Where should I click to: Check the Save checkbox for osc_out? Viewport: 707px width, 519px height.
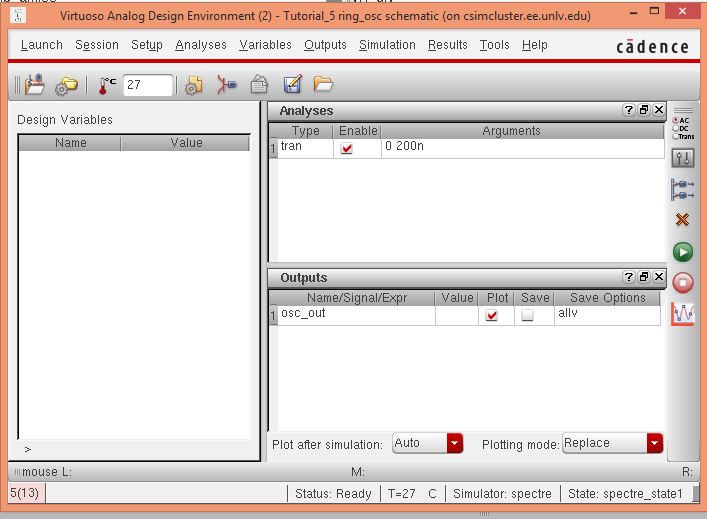pyautogui.click(x=527, y=315)
